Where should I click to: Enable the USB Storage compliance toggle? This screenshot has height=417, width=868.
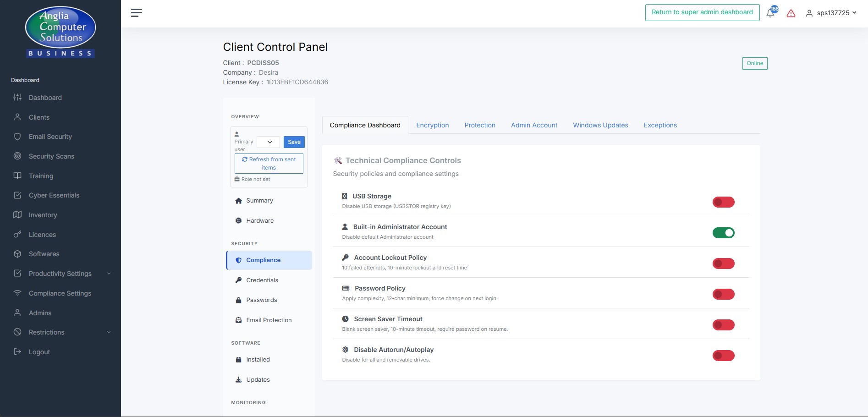[723, 202]
